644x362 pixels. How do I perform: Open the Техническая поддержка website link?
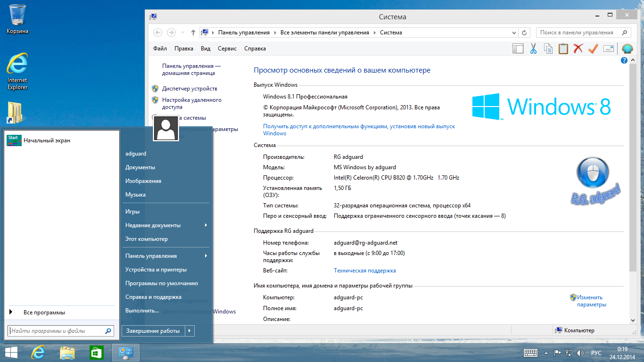365,271
